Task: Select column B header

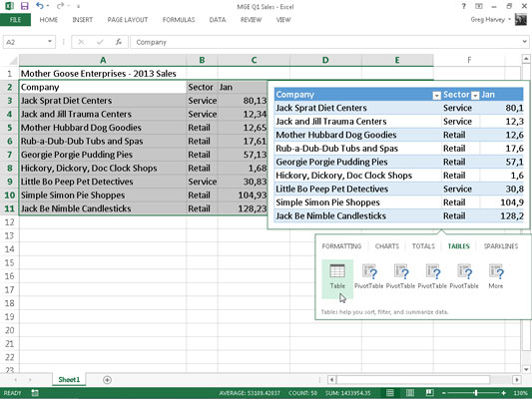Action: point(202,60)
